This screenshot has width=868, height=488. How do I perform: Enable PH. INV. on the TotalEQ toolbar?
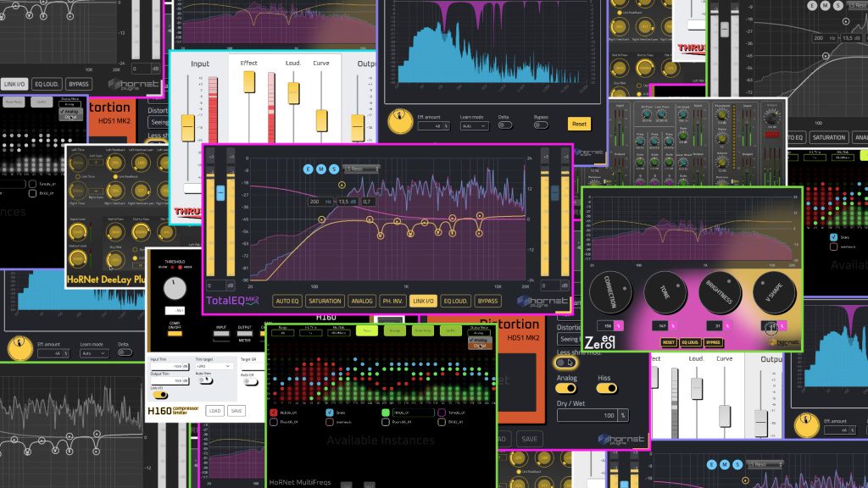tap(392, 301)
